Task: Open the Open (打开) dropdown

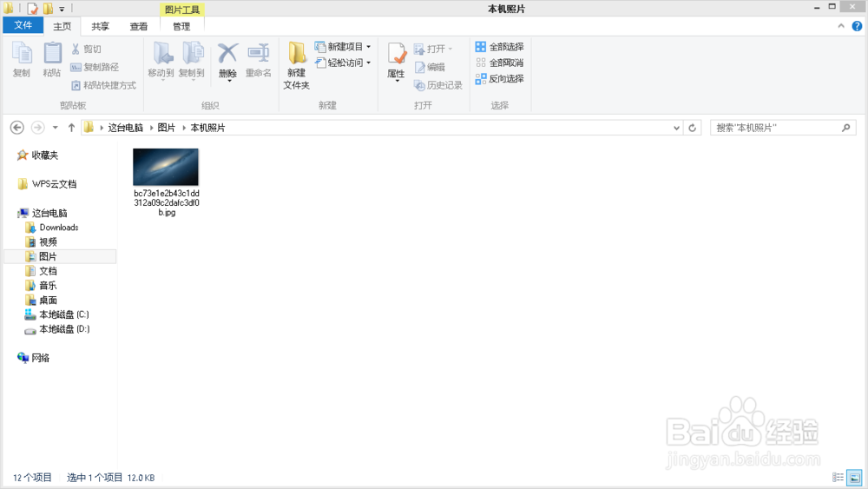Action: [x=433, y=49]
